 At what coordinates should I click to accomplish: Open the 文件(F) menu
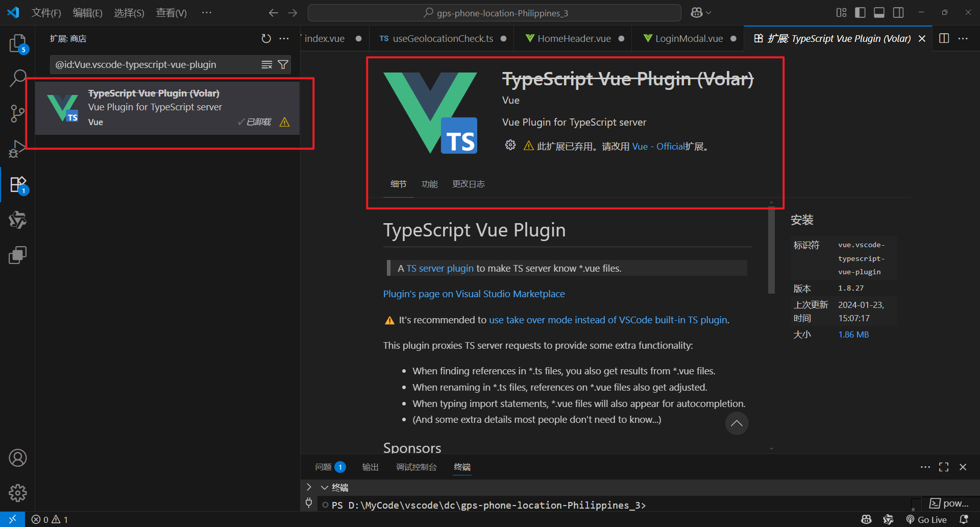point(45,12)
